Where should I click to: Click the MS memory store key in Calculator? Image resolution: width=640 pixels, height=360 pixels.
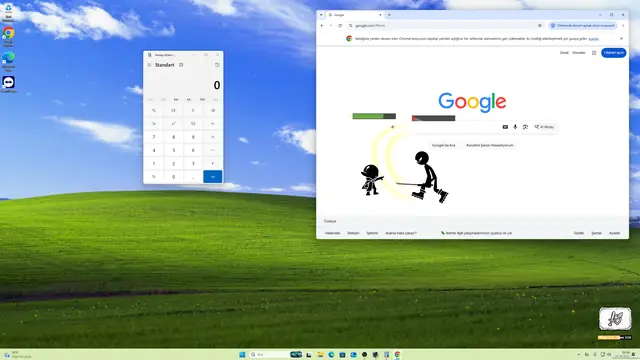click(202, 100)
